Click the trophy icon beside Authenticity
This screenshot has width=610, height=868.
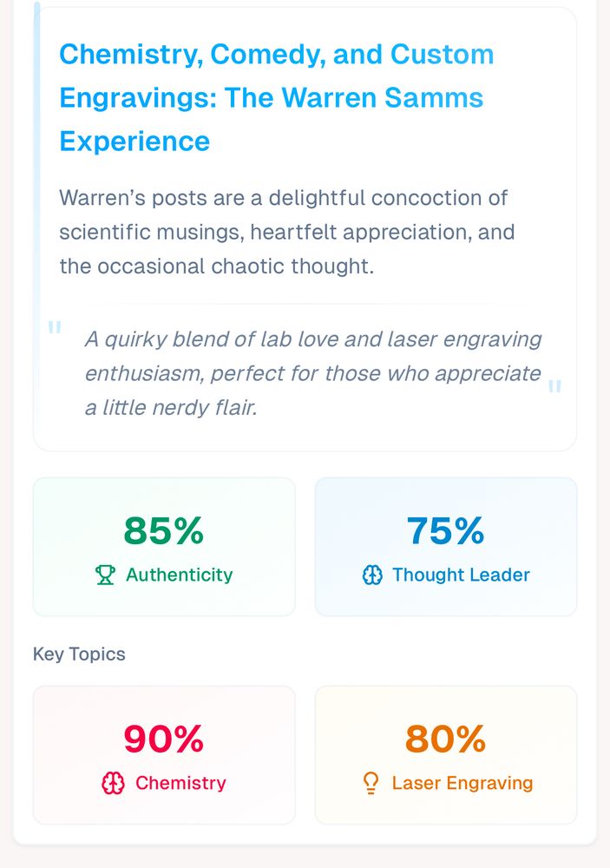(105, 575)
